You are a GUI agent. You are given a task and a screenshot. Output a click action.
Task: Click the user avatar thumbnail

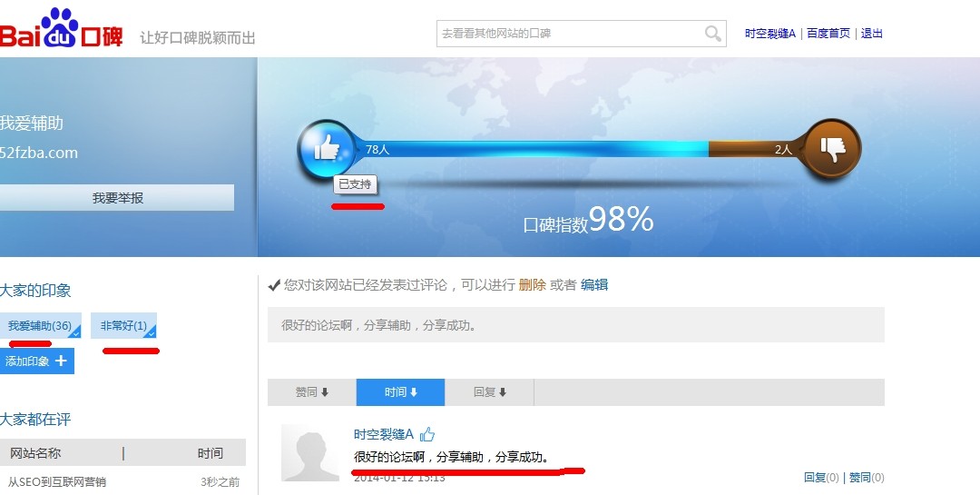click(x=306, y=452)
